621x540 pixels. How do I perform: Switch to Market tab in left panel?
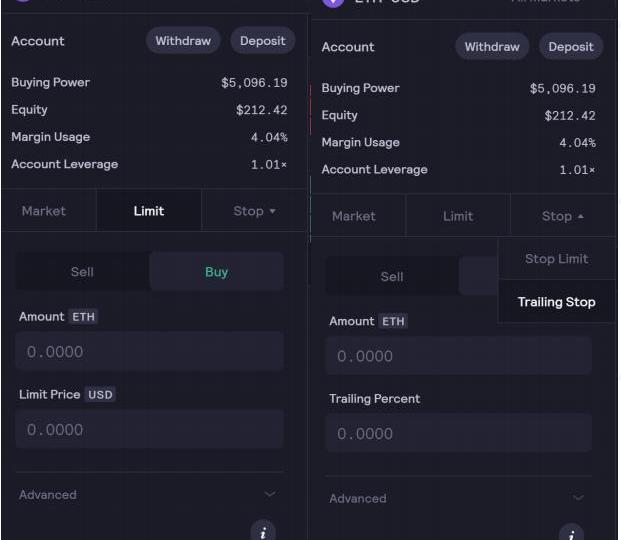click(x=44, y=211)
